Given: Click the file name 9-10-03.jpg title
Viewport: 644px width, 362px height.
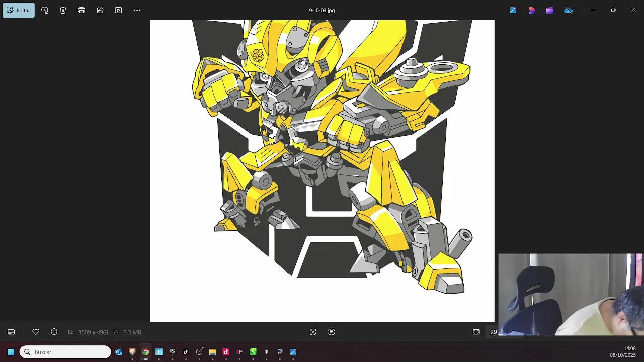Looking at the screenshot, I should [322, 10].
